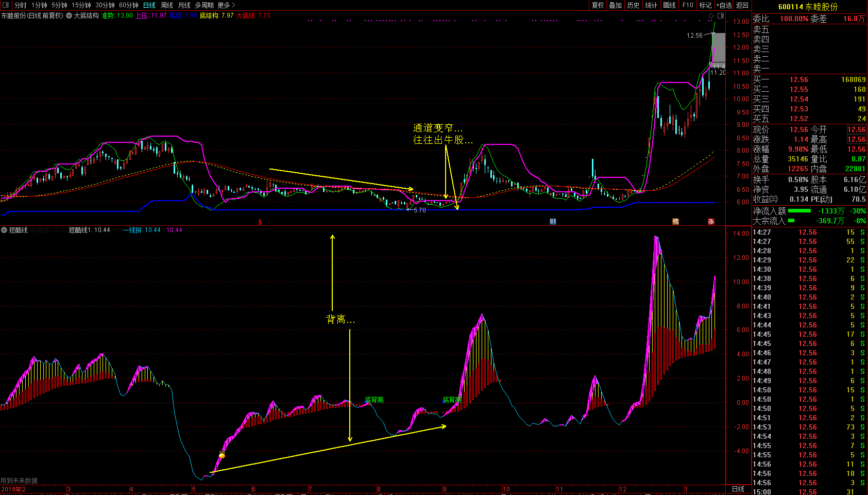Select the 5分钟 period

point(59,5)
